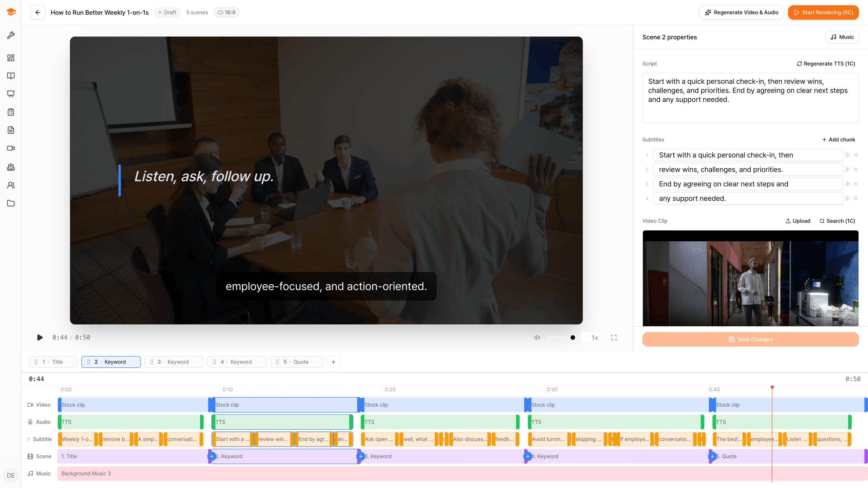This screenshot has height=488, width=868.
Task: Click Add chunk for subtitles
Action: click(839, 140)
